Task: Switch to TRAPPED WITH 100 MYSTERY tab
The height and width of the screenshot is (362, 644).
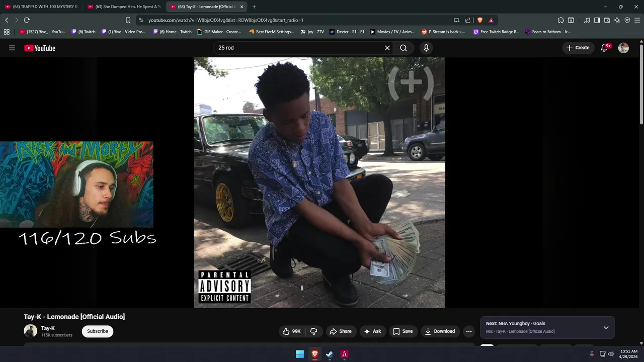Action: click(x=41, y=7)
